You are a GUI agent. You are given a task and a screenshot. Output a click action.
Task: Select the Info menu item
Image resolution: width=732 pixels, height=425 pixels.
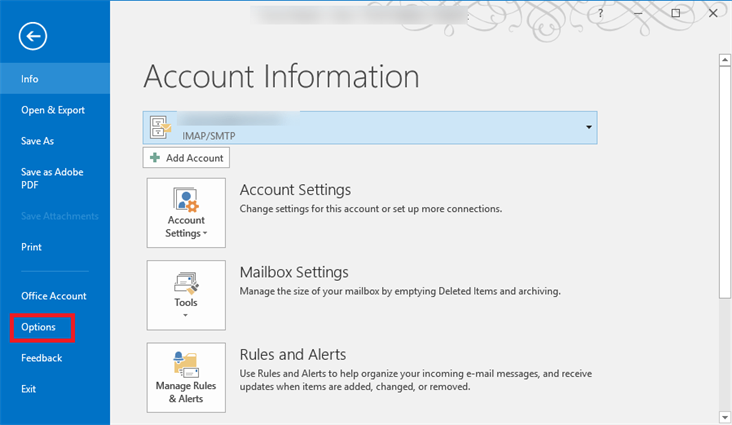[30, 77]
